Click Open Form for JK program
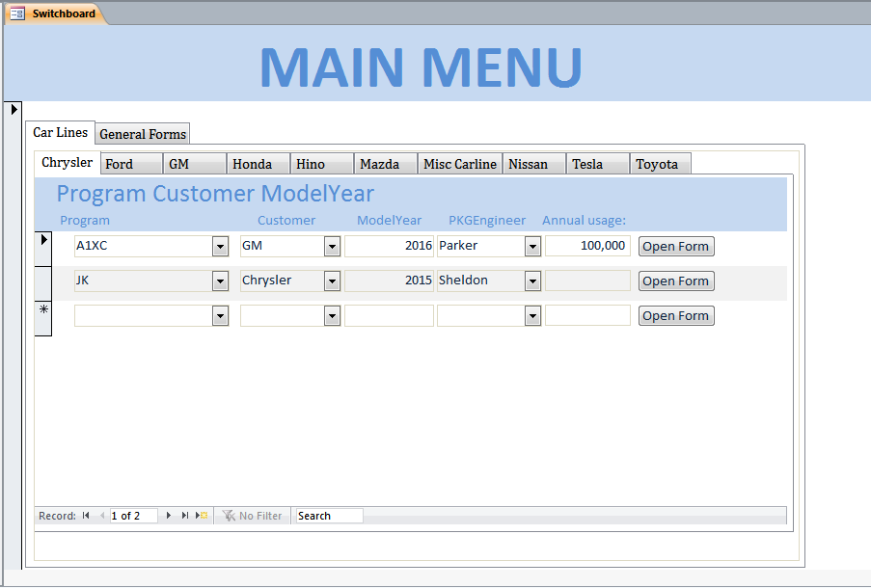Image resolution: width=871 pixels, height=588 pixels. (675, 281)
